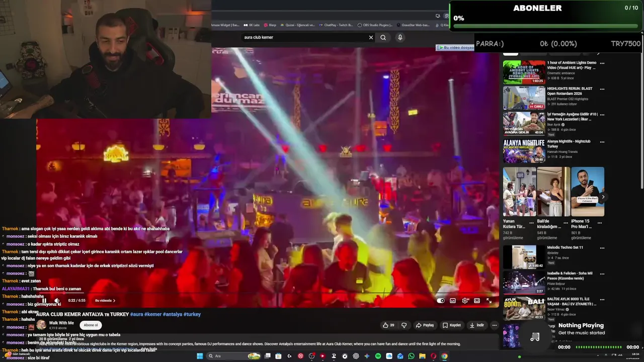Enable subtitles in video player
This screenshot has height=362, width=644.
[x=453, y=301]
